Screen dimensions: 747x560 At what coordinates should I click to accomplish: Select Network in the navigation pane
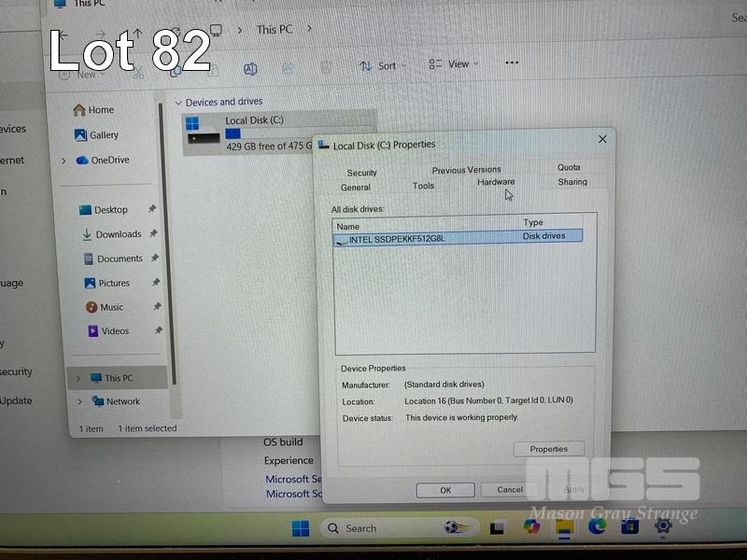coord(116,401)
